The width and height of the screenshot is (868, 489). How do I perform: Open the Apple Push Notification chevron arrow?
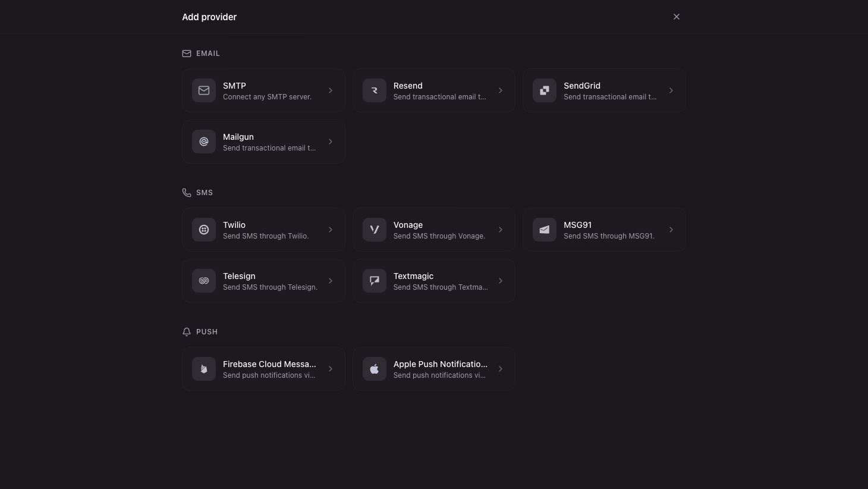coord(501,369)
